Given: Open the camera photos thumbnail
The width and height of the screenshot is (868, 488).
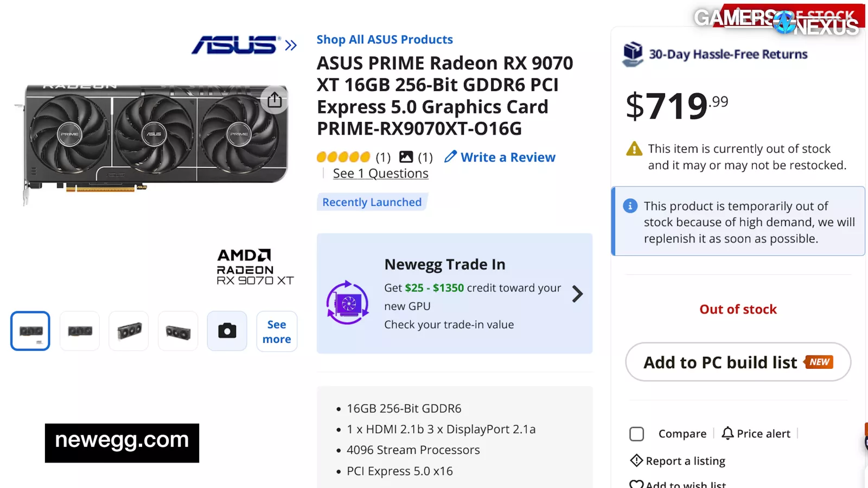Looking at the screenshot, I should [227, 331].
